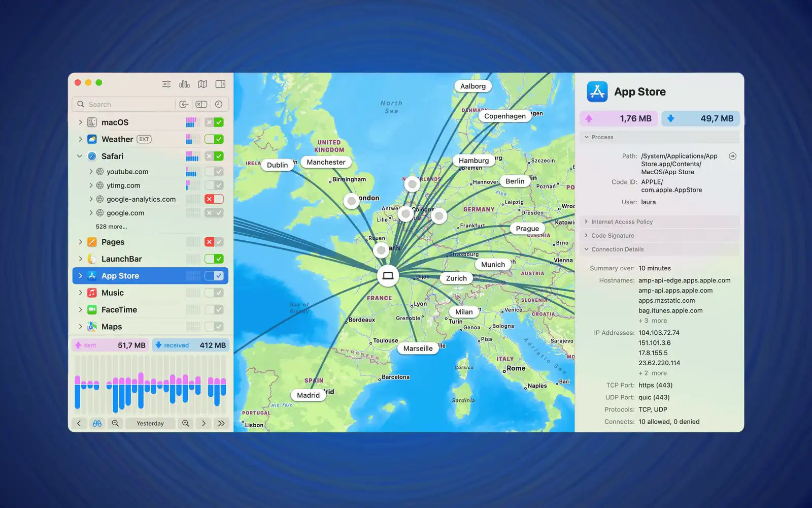The width and height of the screenshot is (812, 508).
Task: Click the clock history icon by search
Action: pyautogui.click(x=219, y=104)
